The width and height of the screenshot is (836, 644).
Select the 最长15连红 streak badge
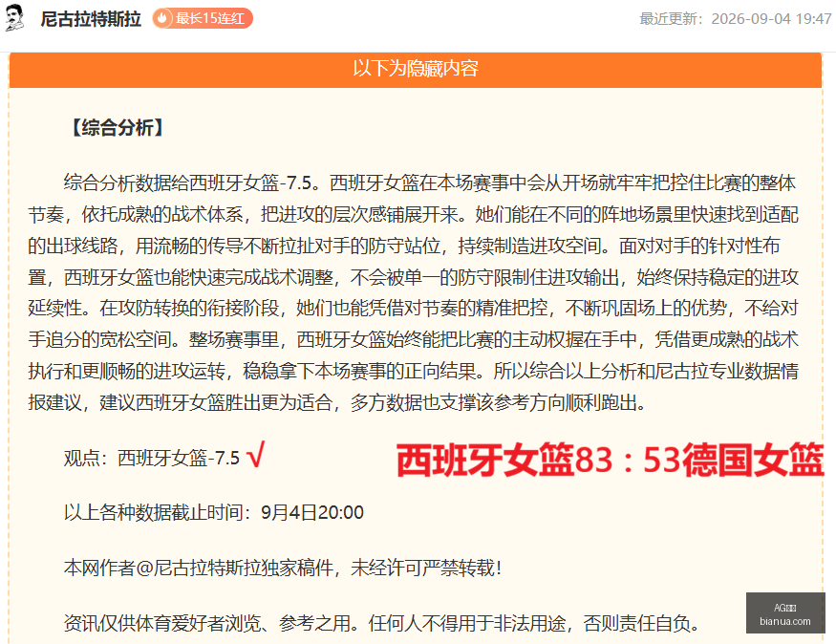click(203, 19)
